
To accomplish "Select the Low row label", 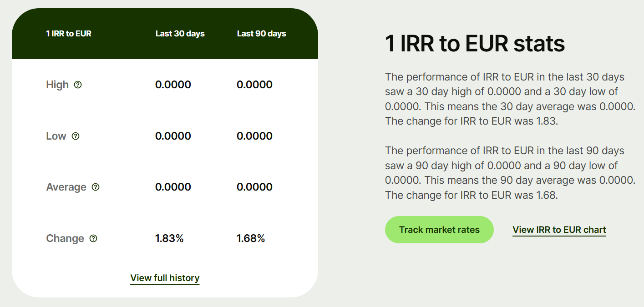I will [56, 136].
